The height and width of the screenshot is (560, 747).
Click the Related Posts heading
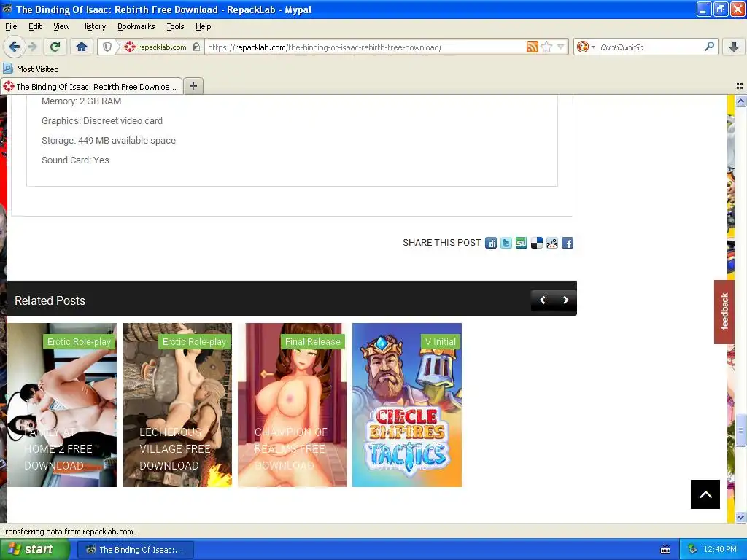(50, 300)
